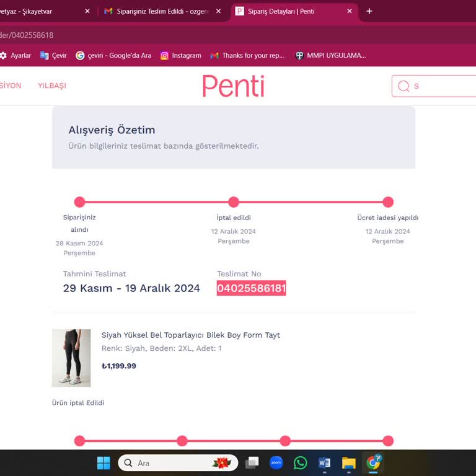
Task: Open Microsoft Word from the taskbar
Action: coord(324,463)
